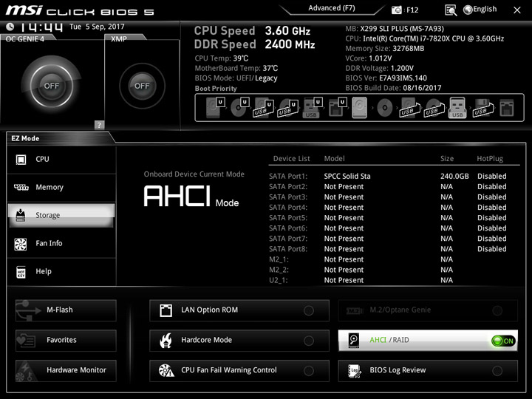Screen dimensions: 532x399
Task: Enable Hardcore Mode
Action: [x=239, y=341]
